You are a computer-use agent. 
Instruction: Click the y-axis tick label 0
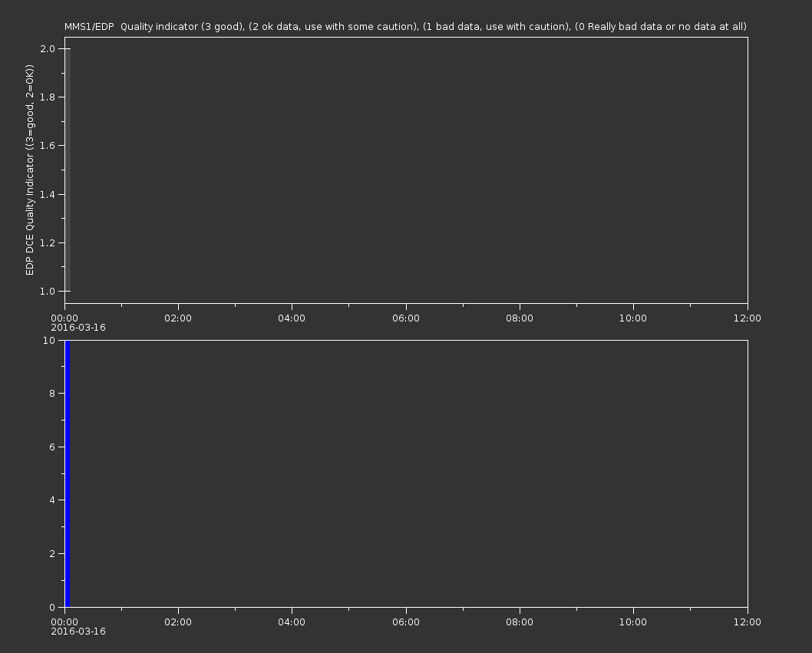[52, 608]
